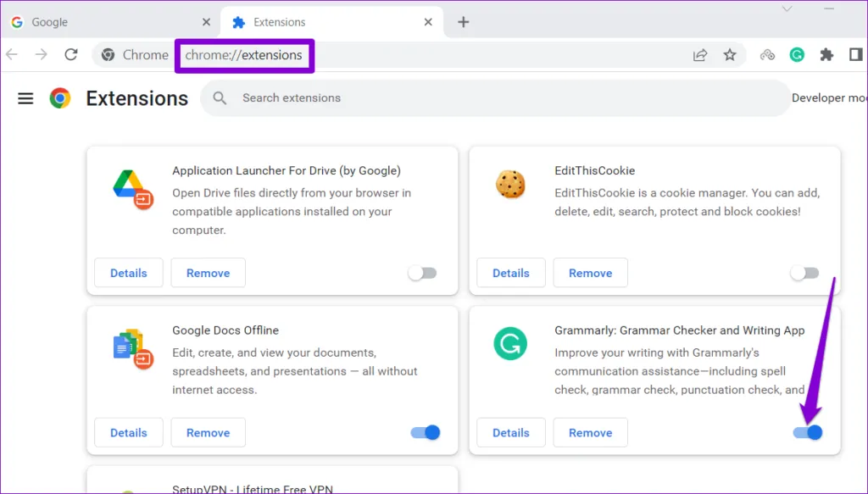Remove the EditThisCookie extension
868x494 pixels.
tap(590, 273)
